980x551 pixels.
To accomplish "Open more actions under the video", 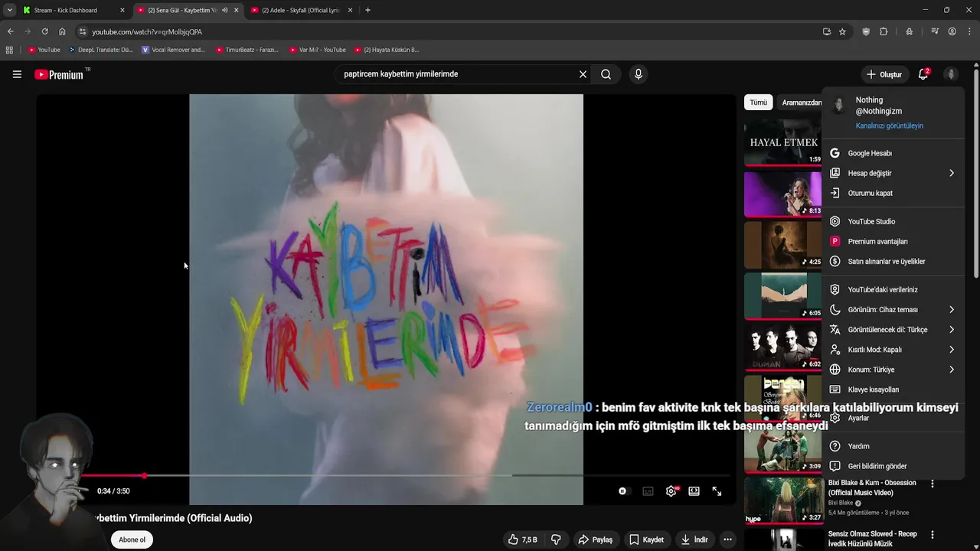I will coord(727,540).
